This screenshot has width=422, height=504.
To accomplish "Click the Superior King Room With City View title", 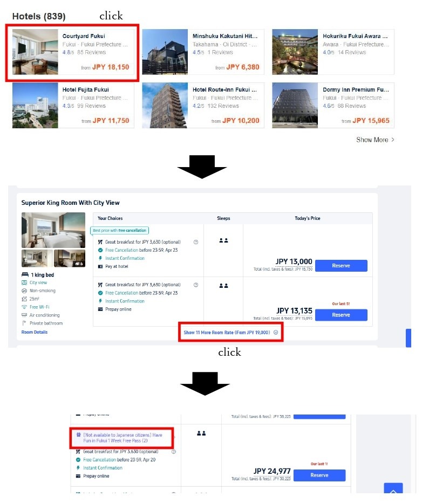I will pos(71,203).
